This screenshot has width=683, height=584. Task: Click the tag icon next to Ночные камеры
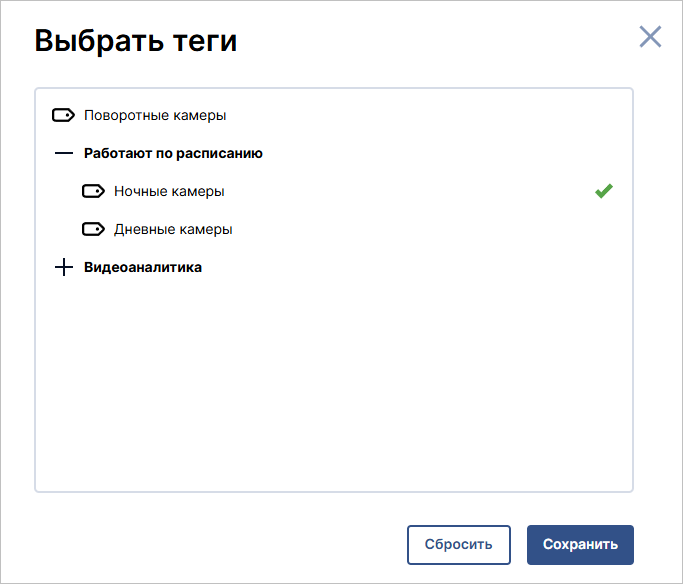coord(94,191)
